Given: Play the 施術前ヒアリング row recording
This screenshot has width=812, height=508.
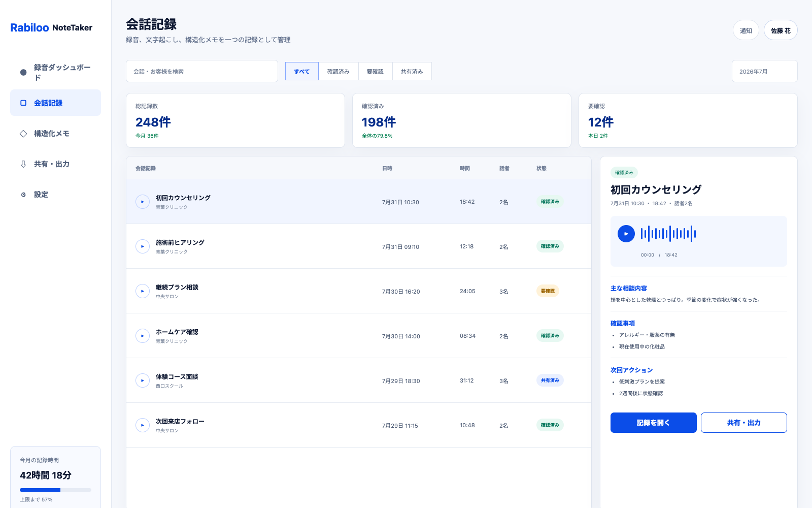Looking at the screenshot, I should coord(143,246).
